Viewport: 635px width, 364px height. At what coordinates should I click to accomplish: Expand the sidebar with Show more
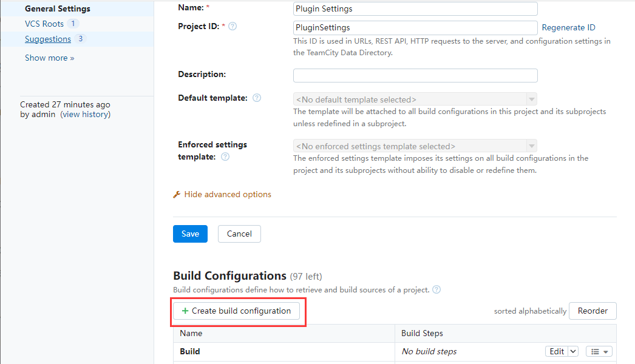(49, 58)
